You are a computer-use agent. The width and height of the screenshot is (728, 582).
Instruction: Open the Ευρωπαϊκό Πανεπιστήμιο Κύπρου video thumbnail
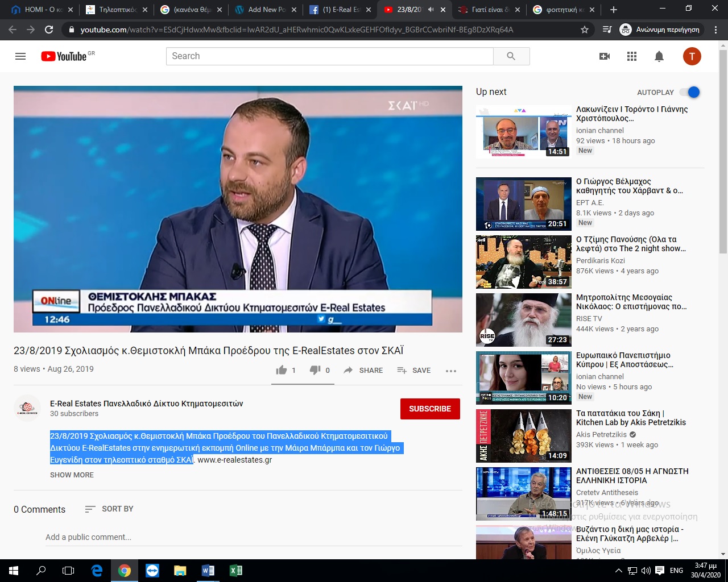(x=524, y=378)
